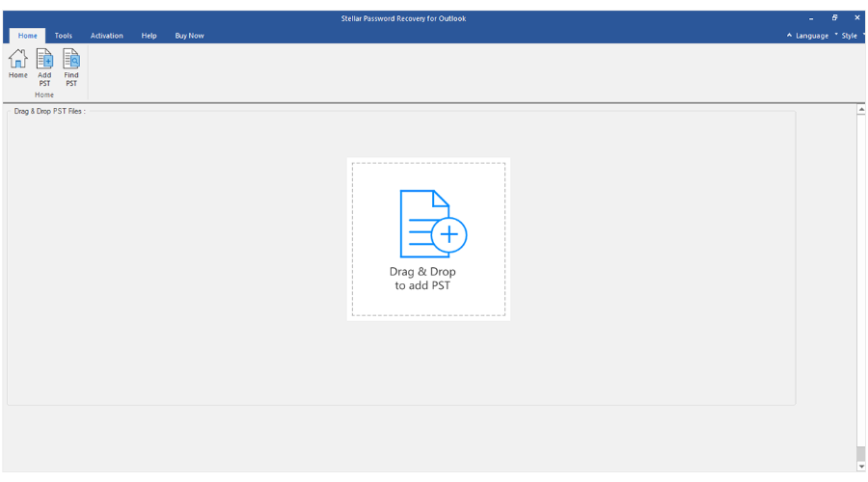The height and width of the screenshot is (482, 868).
Task: Restore down the application window
Action: 834,18
